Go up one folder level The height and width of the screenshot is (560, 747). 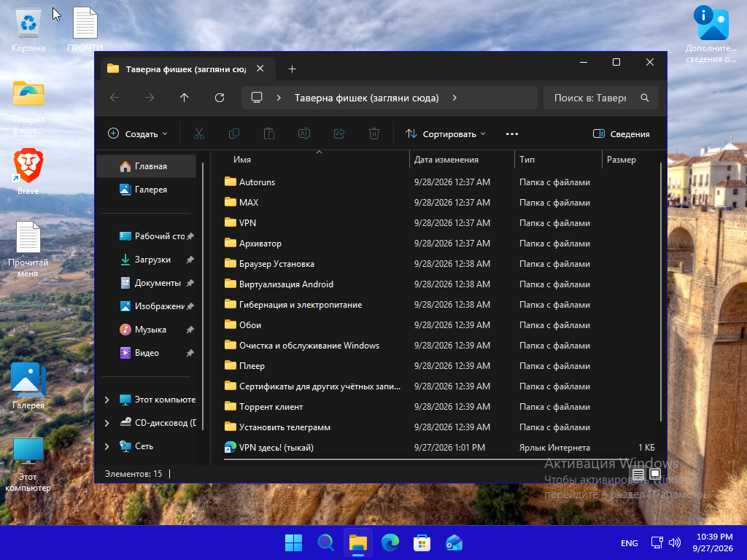[x=185, y=98]
